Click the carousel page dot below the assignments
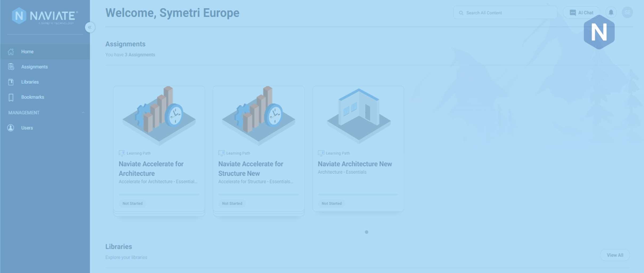Screen dimensions: 644x273 367,232
